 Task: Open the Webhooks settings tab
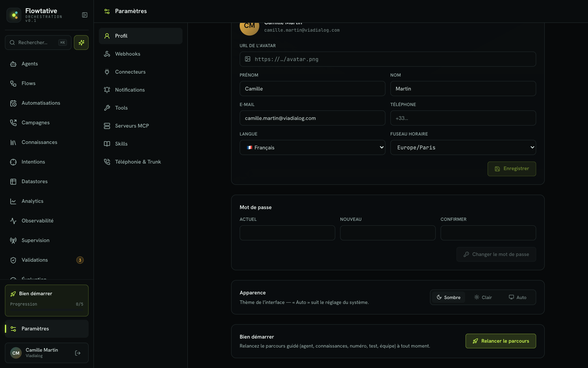(x=140, y=54)
